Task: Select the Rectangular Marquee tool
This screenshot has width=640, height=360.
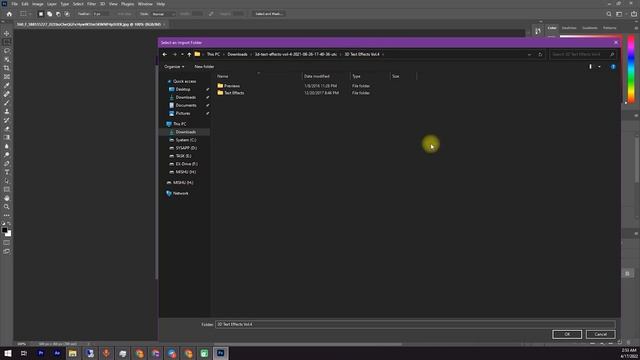Action: click(7, 42)
